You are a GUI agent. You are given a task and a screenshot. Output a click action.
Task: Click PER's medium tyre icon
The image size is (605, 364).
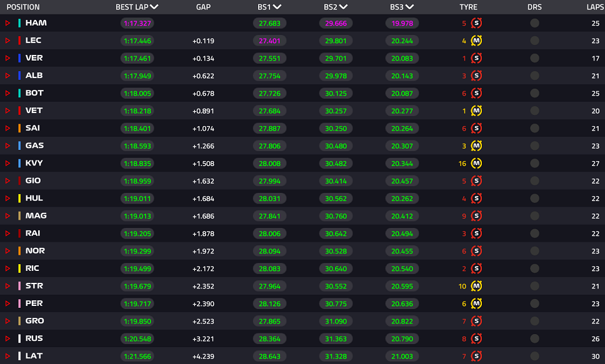[x=476, y=304]
